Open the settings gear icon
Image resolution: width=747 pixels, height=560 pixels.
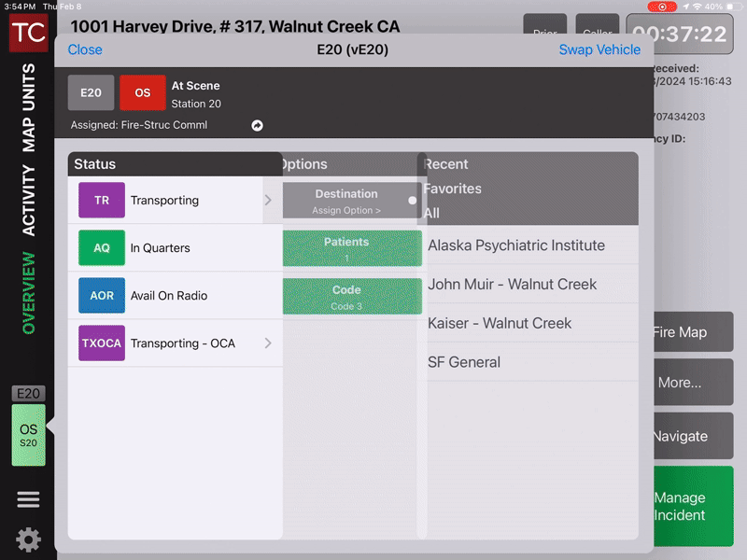click(x=28, y=539)
